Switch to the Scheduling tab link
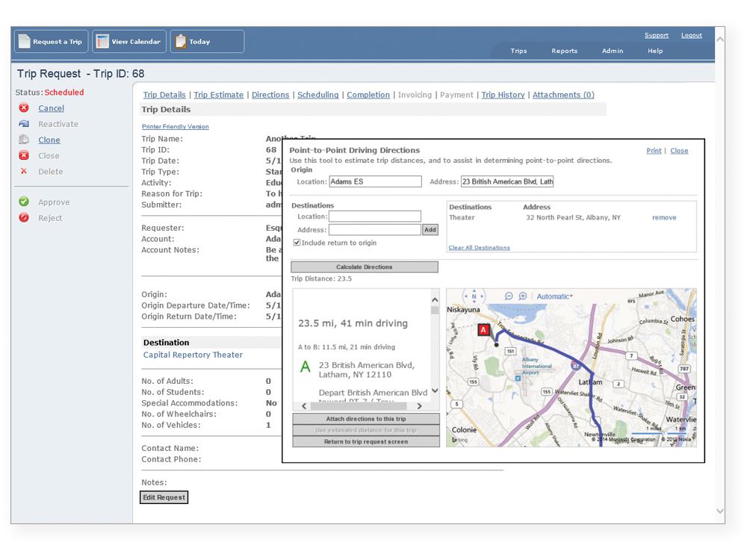Screen dimensions: 747x560 point(317,95)
